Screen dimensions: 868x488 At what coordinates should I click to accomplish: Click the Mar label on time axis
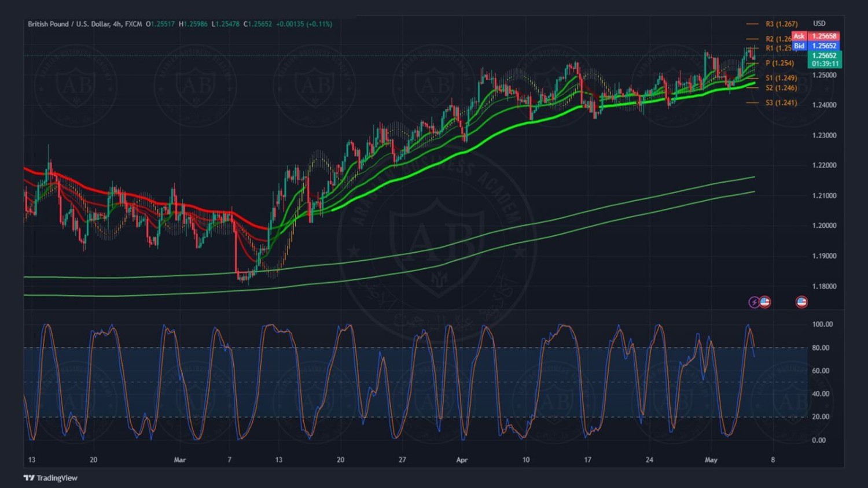point(180,460)
